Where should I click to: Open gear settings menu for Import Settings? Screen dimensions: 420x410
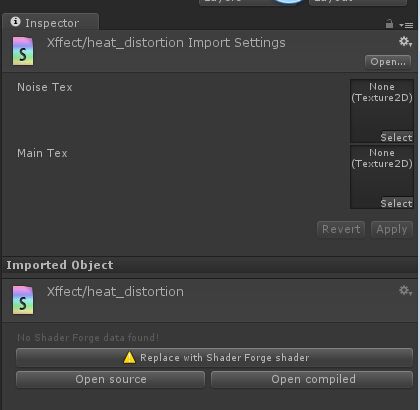click(405, 42)
